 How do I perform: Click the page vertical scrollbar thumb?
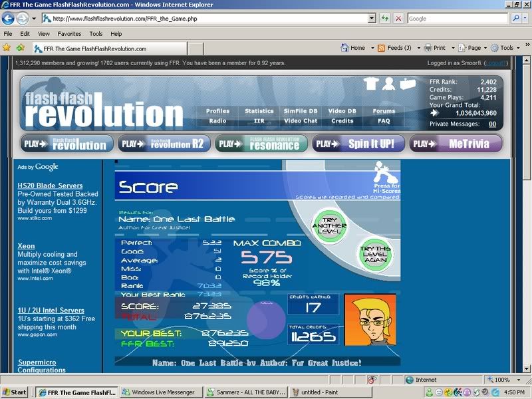pos(526,123)
